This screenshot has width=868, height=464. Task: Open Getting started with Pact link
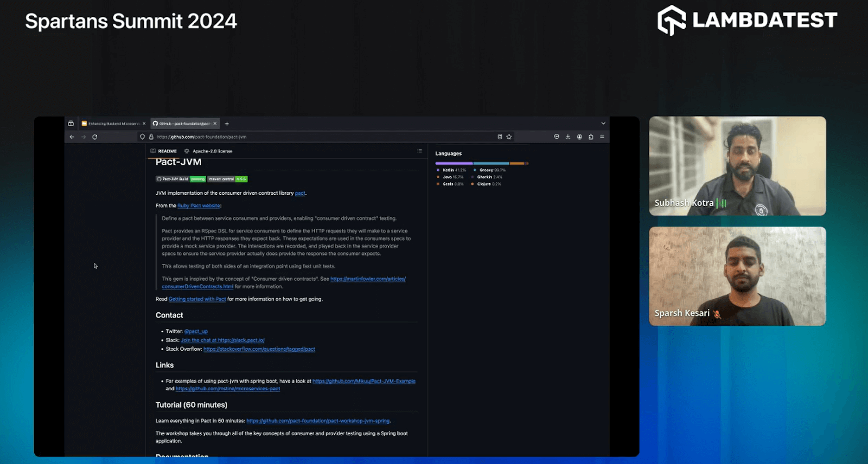(x=197, y=299)
